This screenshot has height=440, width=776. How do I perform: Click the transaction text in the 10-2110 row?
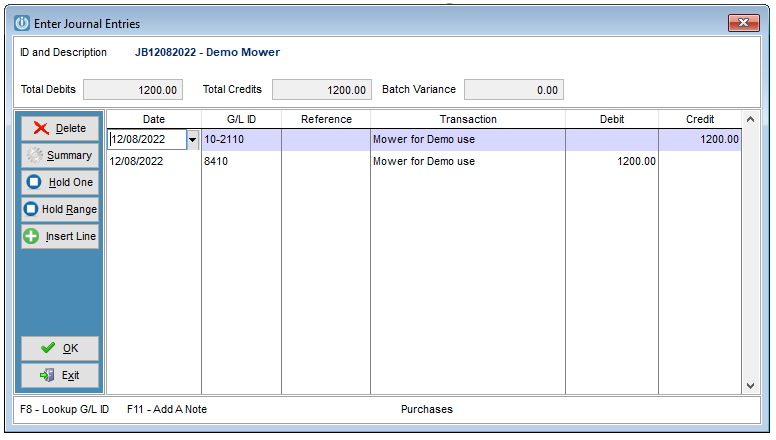(x=424, y=140)
